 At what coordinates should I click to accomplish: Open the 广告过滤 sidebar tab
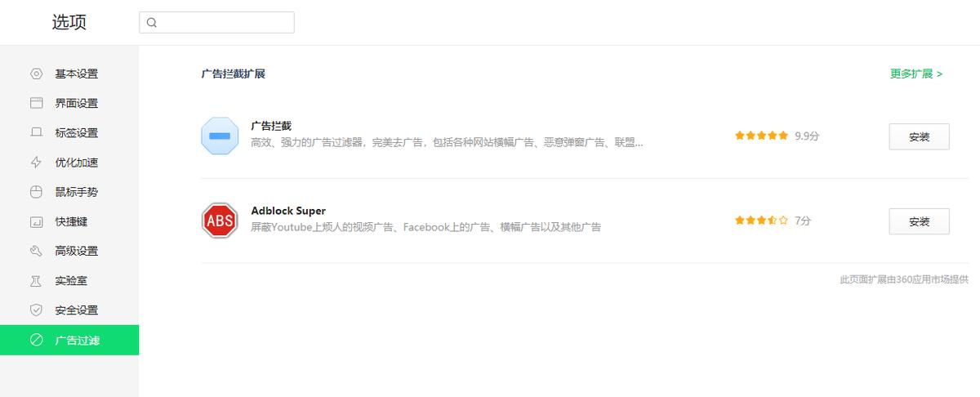click(69, 340)
